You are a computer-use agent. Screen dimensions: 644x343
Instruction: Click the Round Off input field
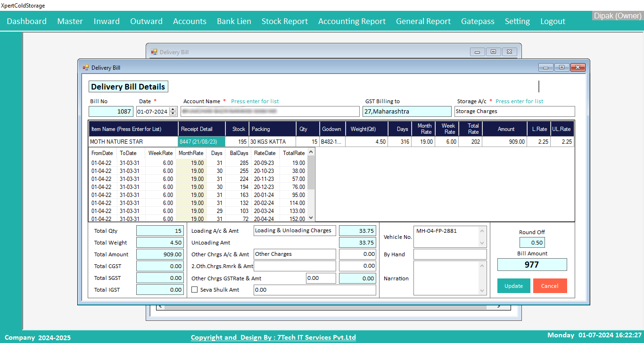point(532,243)
